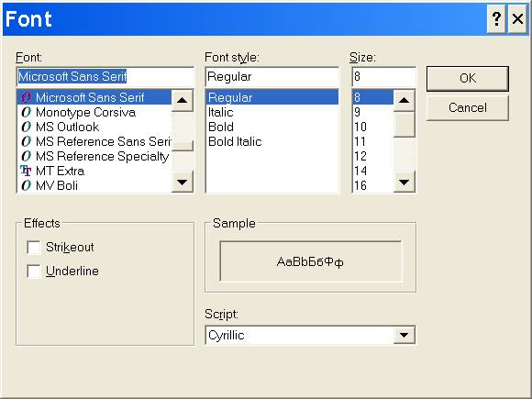This screenshot has height=399, width=532.
Task: Click the icon beside MS Reference Specialty
Action: point(26,156)
